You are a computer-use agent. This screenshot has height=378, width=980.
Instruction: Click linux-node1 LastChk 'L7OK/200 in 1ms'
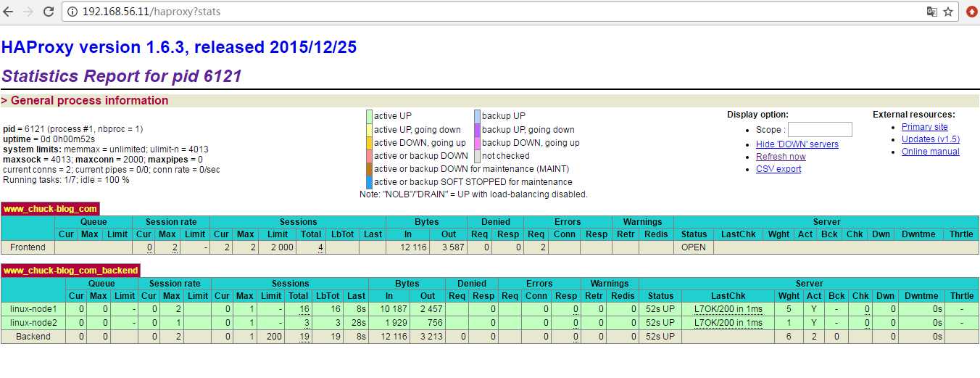pos(728,309)
